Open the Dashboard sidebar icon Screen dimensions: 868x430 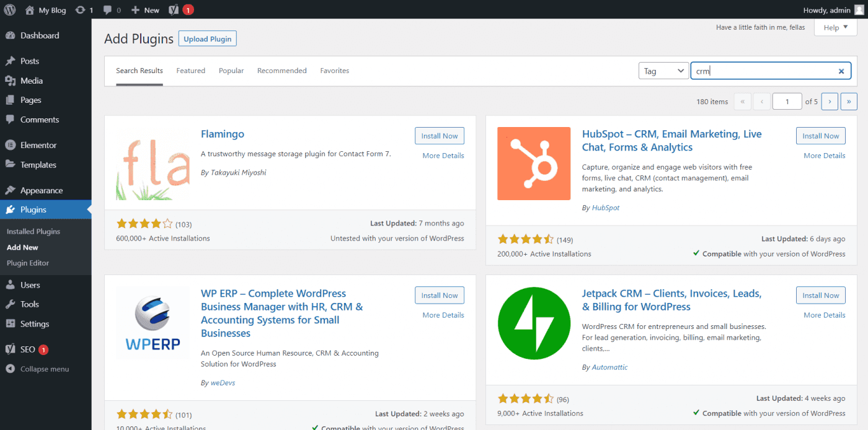(x=10, y=36)
